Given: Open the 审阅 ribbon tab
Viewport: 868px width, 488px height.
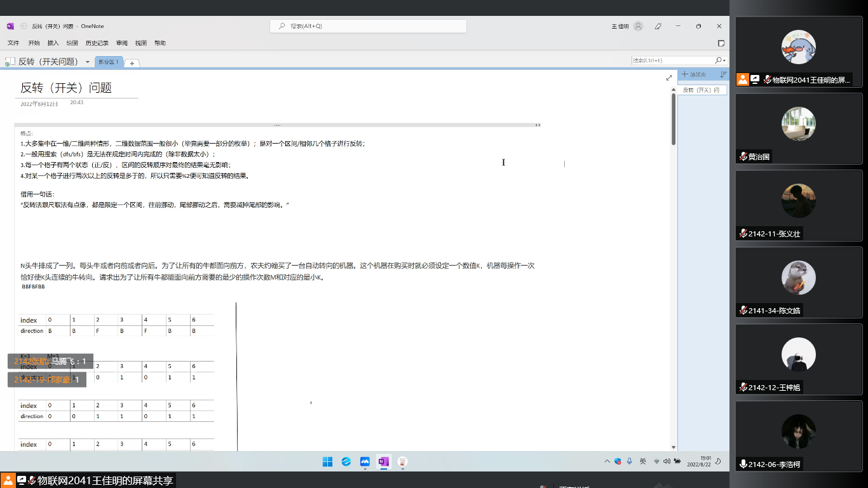Looking at the screenshot, I should [x=121, y=43].
